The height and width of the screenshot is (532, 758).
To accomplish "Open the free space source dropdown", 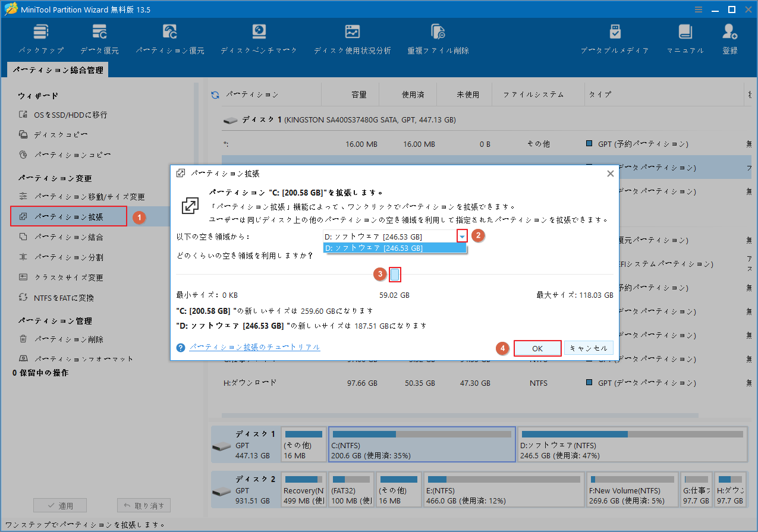I will [462, 235].
